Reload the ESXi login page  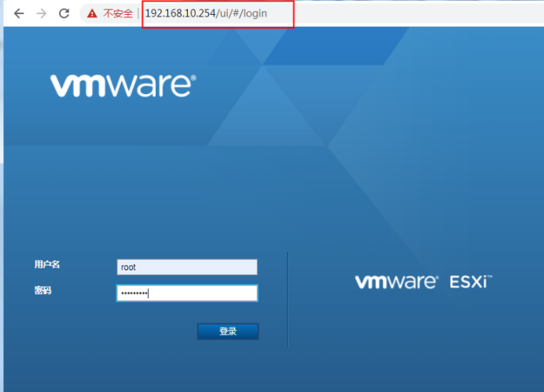pyautogui.click(x=64, y=13)
